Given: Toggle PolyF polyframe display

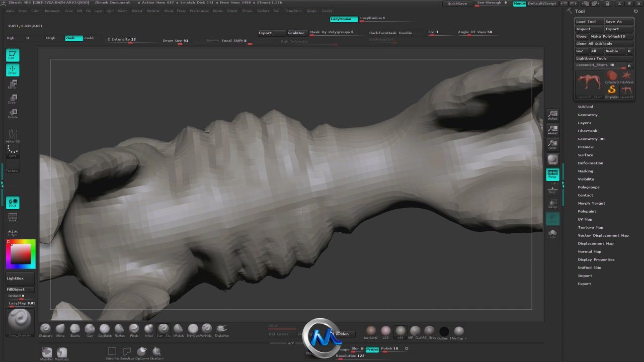Looking at the screenshot, I should click(13, 217).
